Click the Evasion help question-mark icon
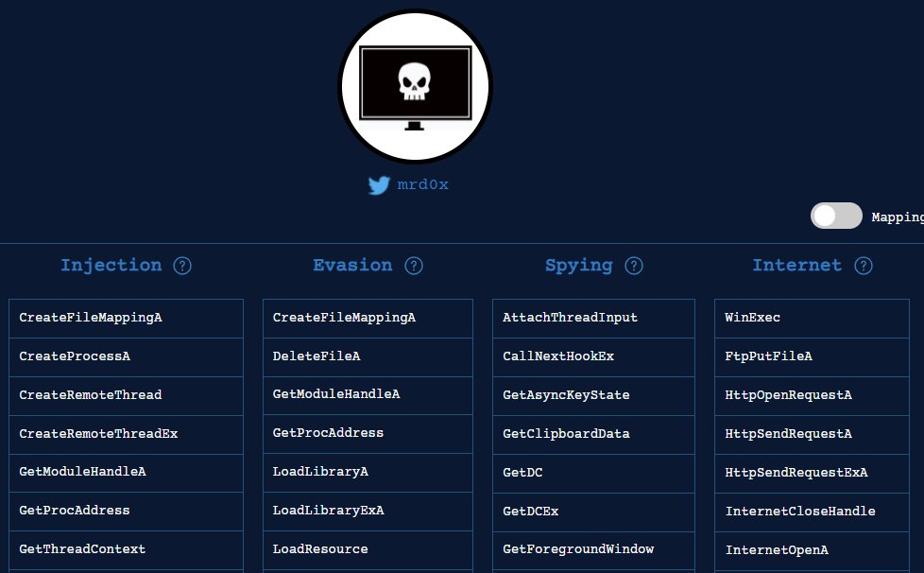 point(414,266)
